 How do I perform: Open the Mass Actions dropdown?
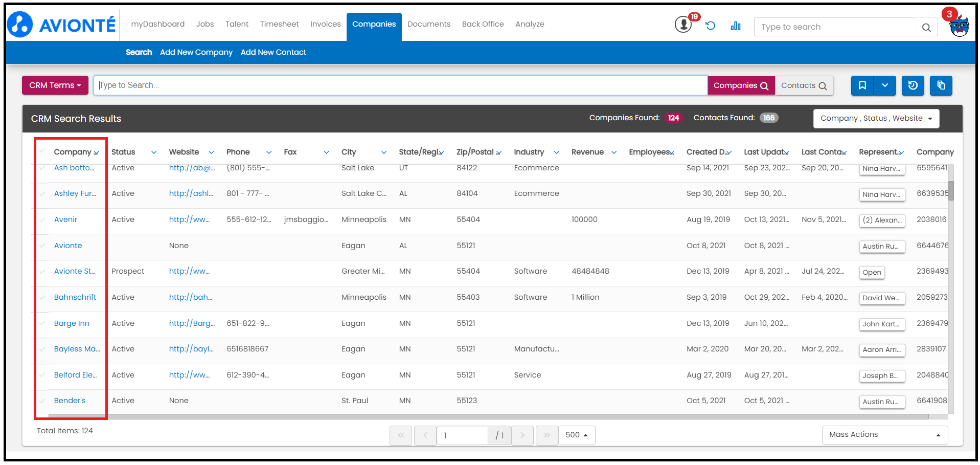(x=885, y=435)
